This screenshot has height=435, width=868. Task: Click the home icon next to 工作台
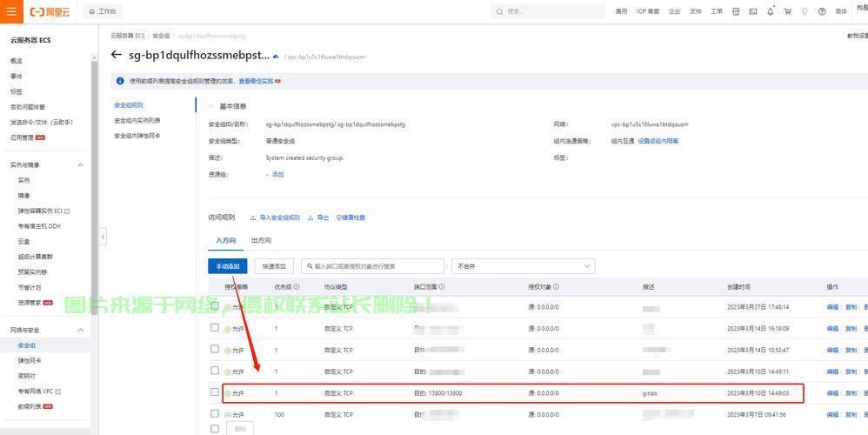pyautogui.click(x=92, y=11)
